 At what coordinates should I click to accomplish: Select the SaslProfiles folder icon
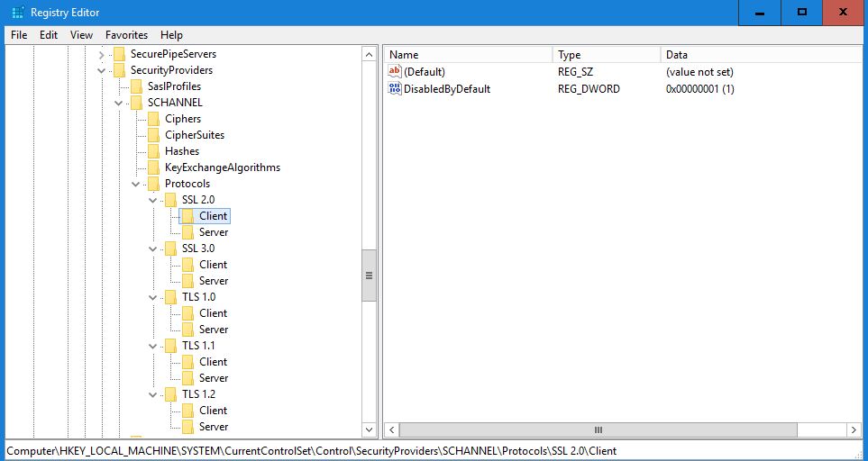click(136, 86)
